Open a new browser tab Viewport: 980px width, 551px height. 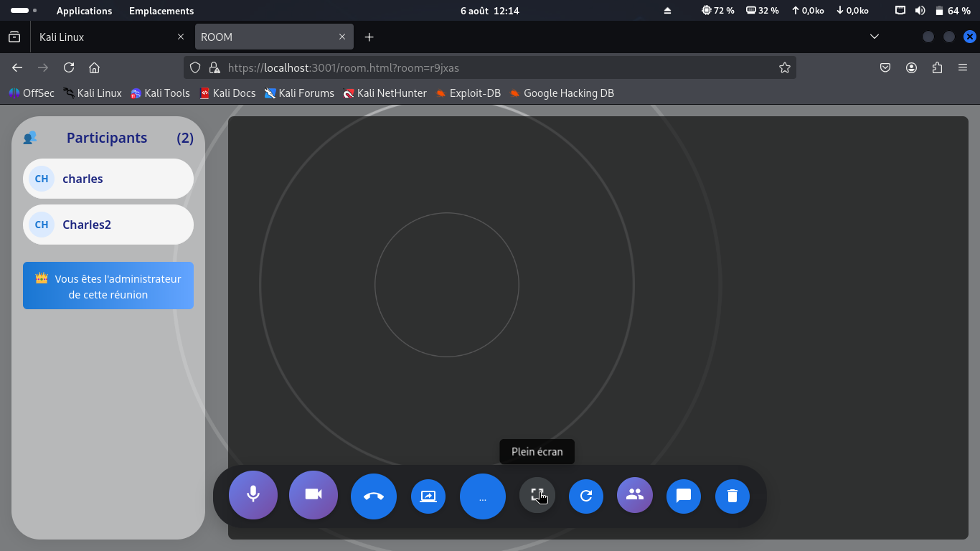pyautogui.click(x=369, y=37)
